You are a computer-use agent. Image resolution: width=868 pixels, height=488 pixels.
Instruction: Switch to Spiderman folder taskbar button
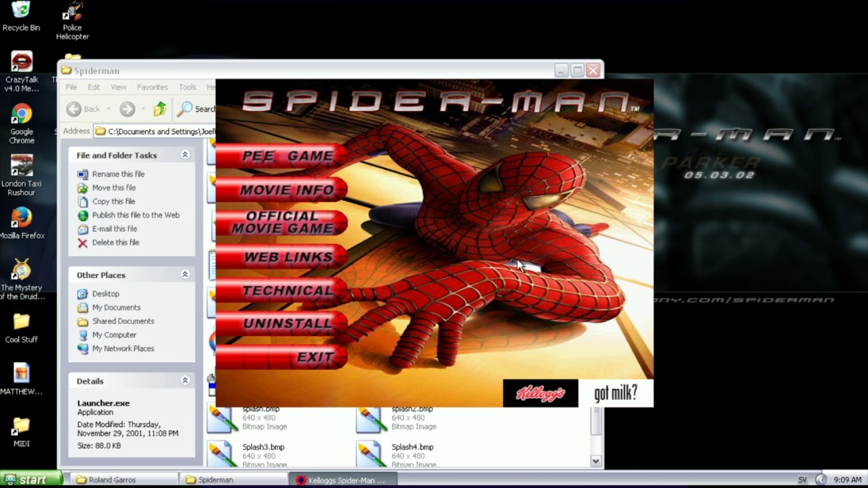coord(234,480)
